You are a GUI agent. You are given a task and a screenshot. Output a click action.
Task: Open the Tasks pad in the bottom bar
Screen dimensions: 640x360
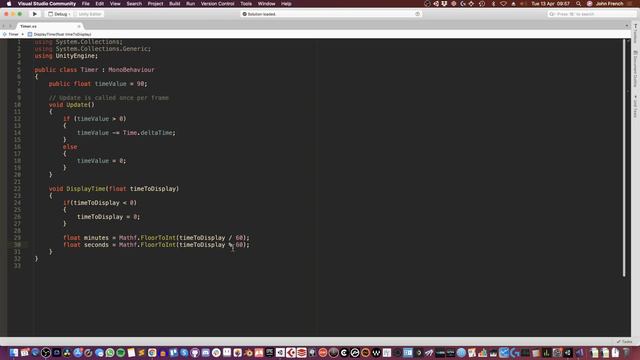624,341
